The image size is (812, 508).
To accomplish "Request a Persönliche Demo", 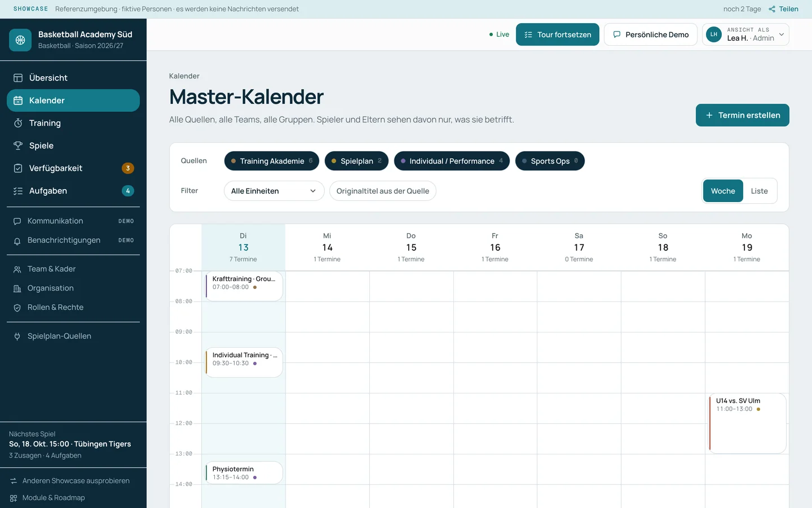I will [x=651, y=34].
